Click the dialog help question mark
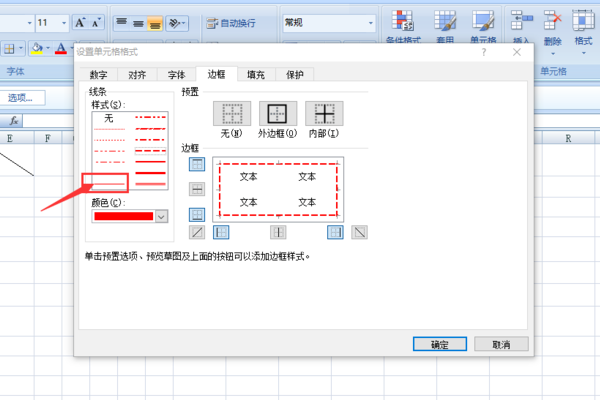Screen dimensions: 600x400 tap(484, 52)
